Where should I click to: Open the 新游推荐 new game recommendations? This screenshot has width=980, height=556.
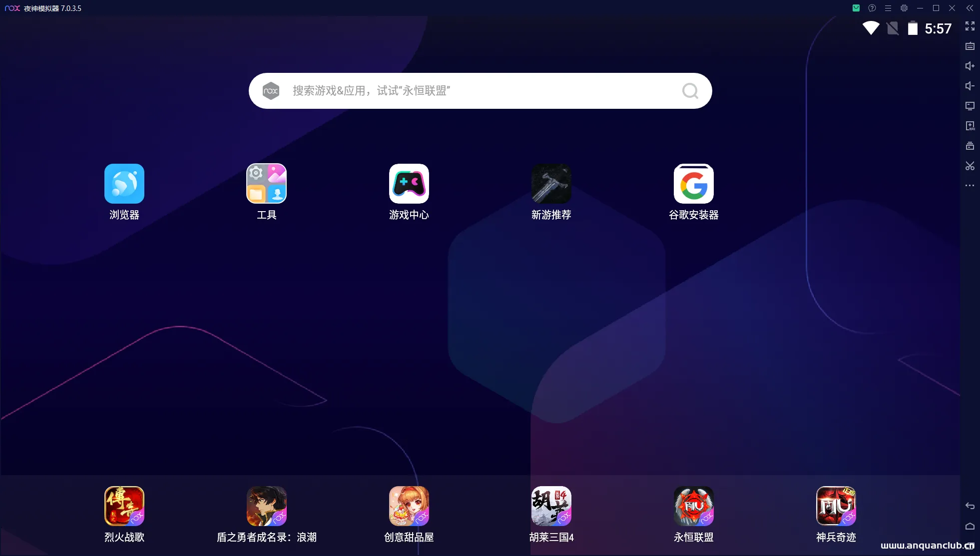point(551,184)
